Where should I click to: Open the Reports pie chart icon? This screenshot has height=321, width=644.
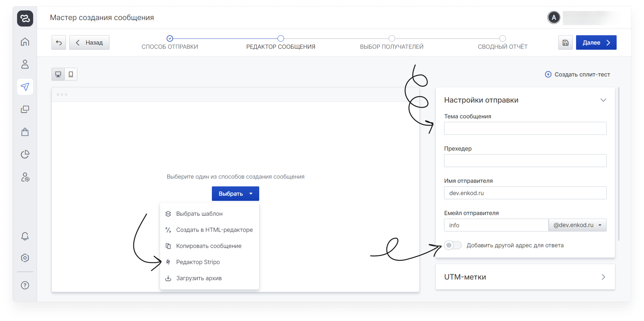(x=25, y=154)
